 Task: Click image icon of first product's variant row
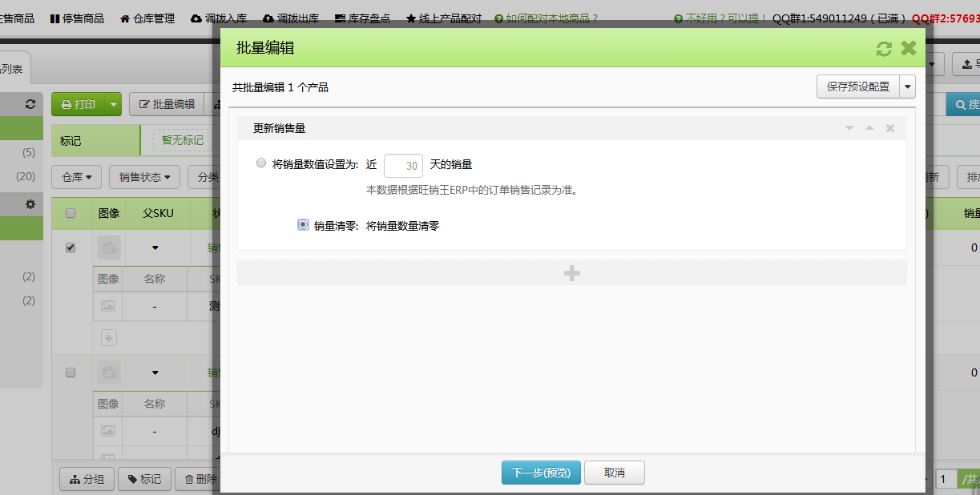pyautogui.click(x=108, y=306)
